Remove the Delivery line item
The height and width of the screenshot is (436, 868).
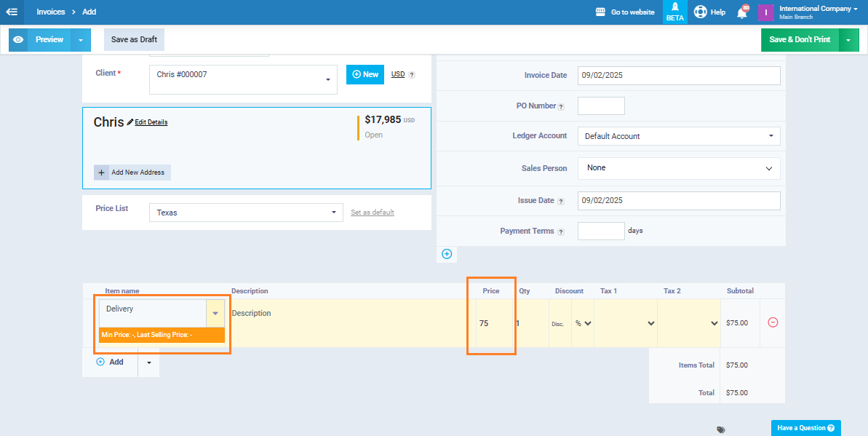coord(773,322)
